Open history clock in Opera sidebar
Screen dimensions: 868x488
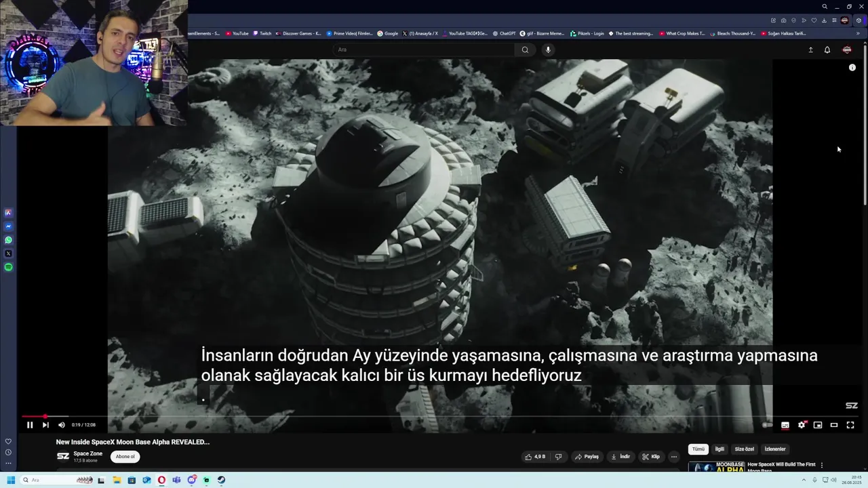[8, 452]
